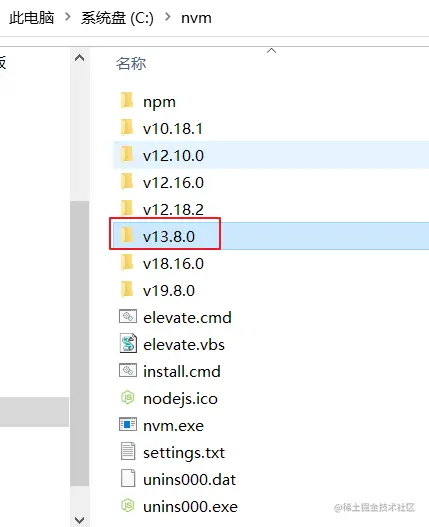Viewport: 429px width, 527px height.
Task: Click the nodejs.ico icon image
Action: tap(127, 398)
